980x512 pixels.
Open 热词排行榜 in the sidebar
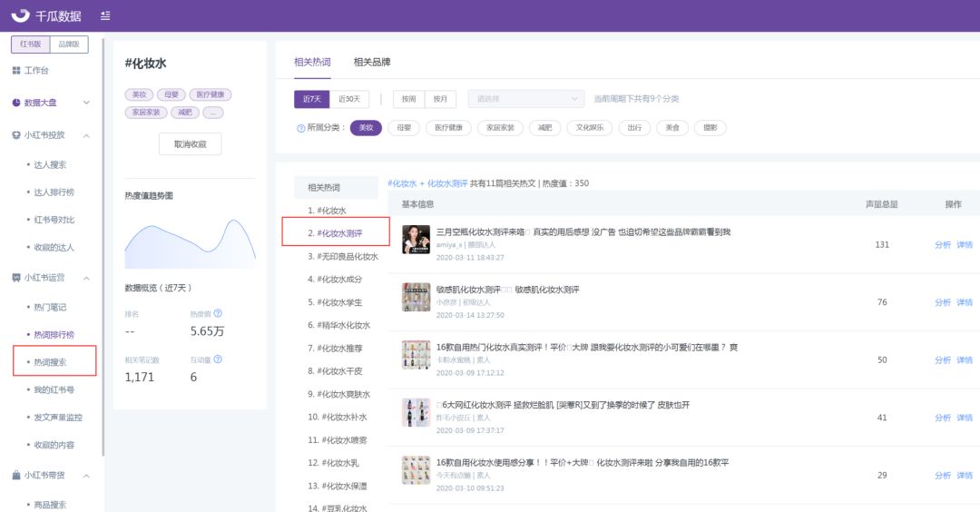coord(54,335)
